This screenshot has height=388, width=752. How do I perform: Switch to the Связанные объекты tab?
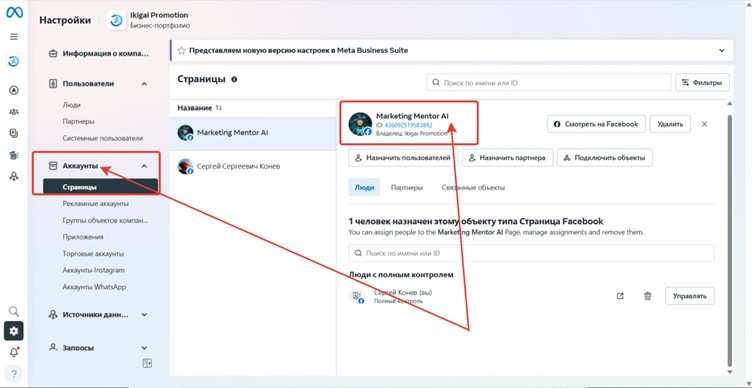(473, 188)
